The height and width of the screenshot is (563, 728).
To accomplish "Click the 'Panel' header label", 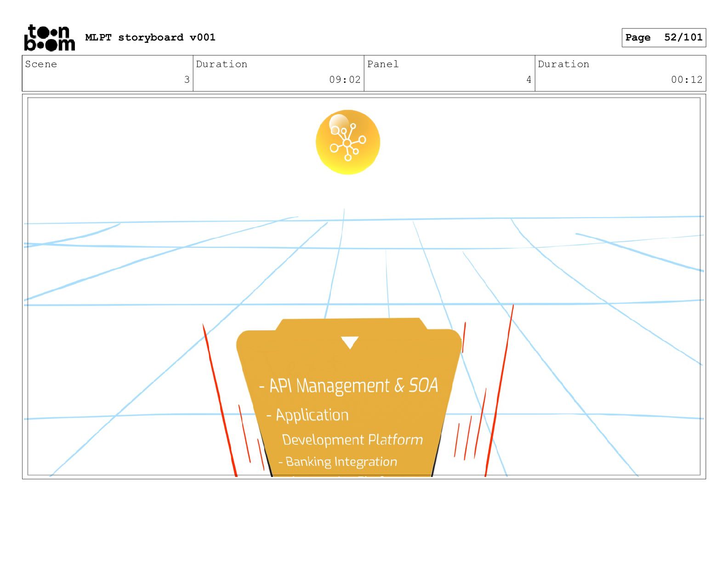I will [383, 64].
